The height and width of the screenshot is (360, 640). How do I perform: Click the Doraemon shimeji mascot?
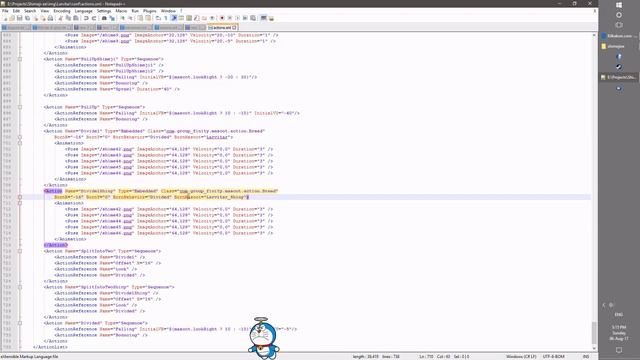263,338
